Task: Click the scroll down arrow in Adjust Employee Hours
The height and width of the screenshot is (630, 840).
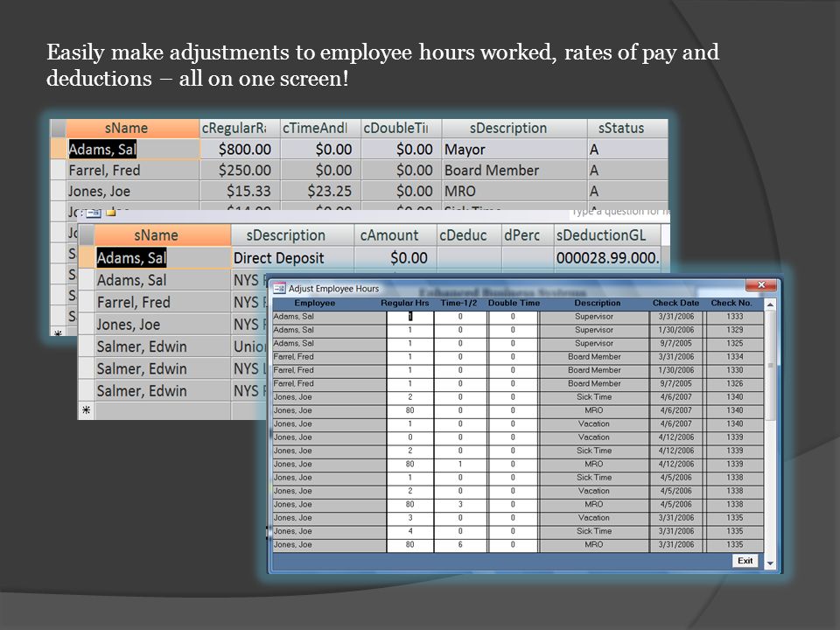Action: 770,563
